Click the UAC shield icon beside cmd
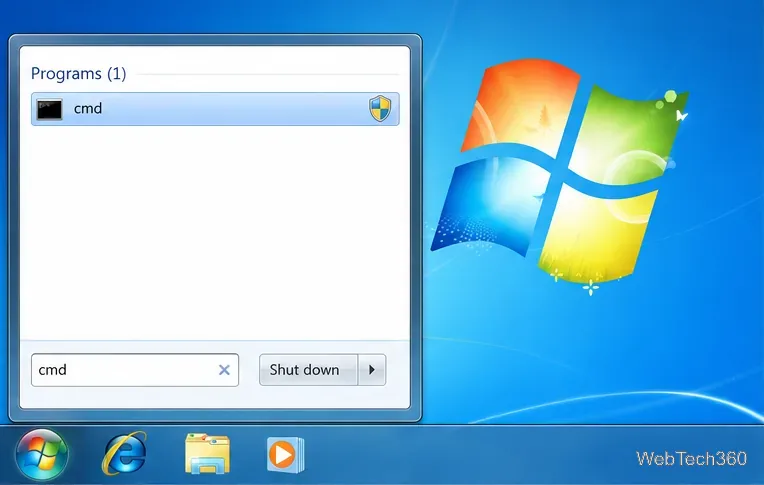The image size is (764, 485). [x=380, y=108]
